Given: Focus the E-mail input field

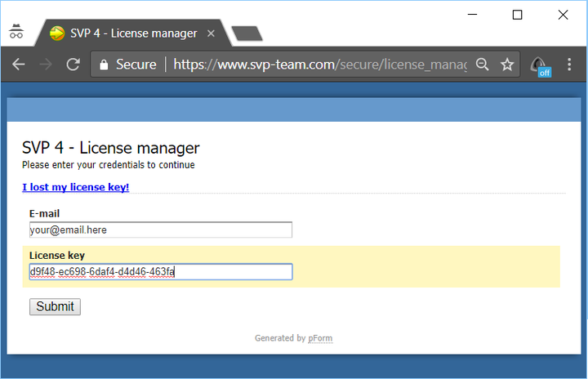Looking at the screenshot, I should pos(161,230).
